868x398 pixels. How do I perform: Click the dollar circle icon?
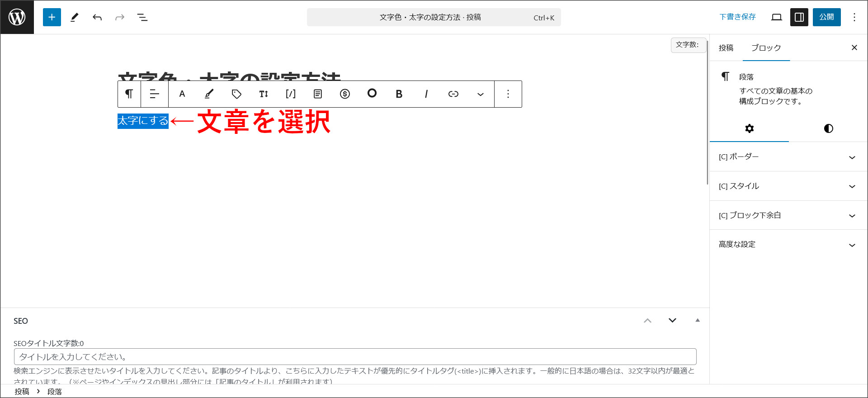[345, 94]
